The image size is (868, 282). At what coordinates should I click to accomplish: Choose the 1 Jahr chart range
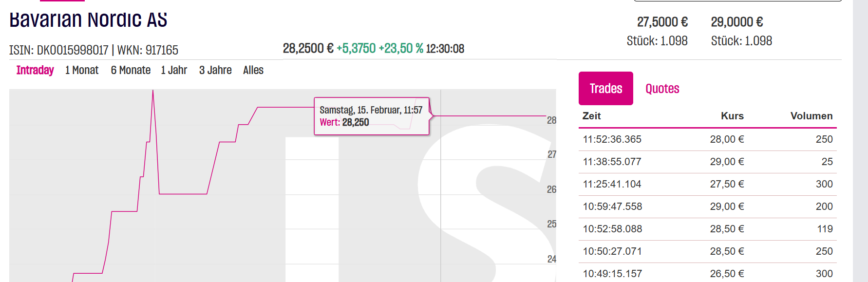click(174, 70)
